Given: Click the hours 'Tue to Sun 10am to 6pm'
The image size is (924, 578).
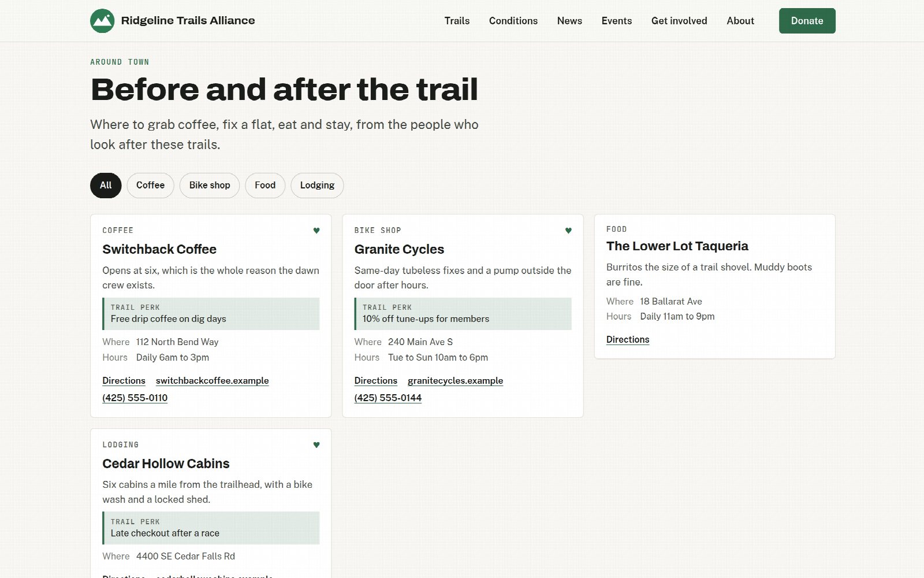Looking at the screenshot, I should click(x=438, y=358).
